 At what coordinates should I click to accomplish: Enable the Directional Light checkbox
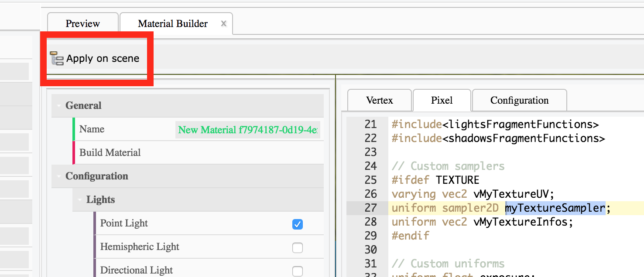click(x=298, y=271)
